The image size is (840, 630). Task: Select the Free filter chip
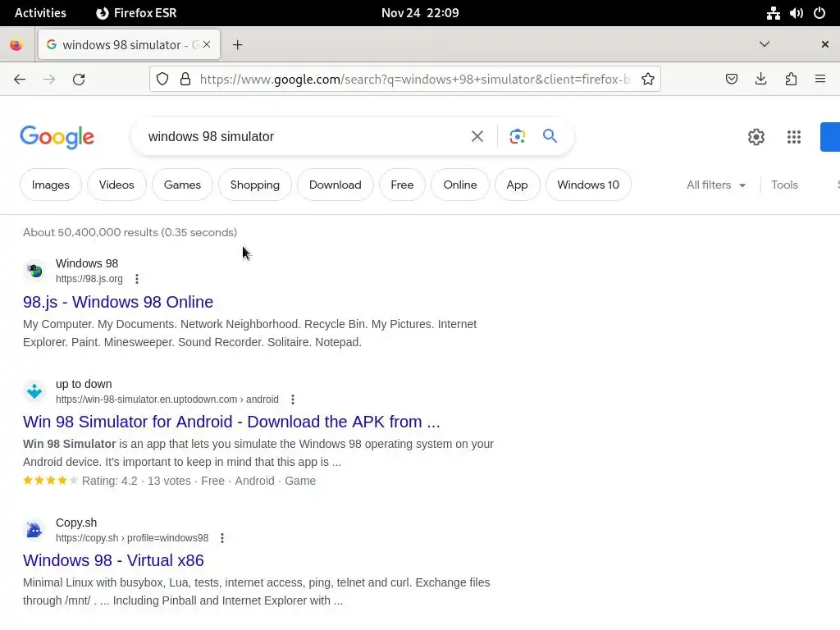[402, 185]
